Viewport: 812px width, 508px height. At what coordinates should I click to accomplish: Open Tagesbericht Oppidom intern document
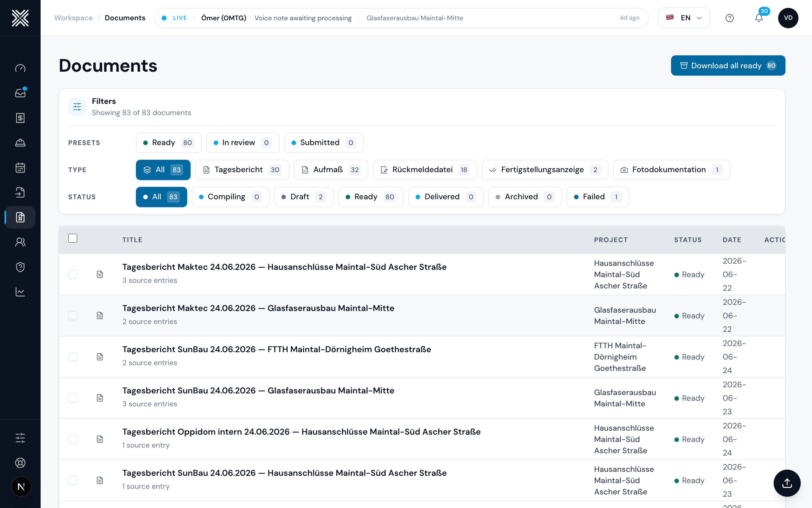(301, 432)
